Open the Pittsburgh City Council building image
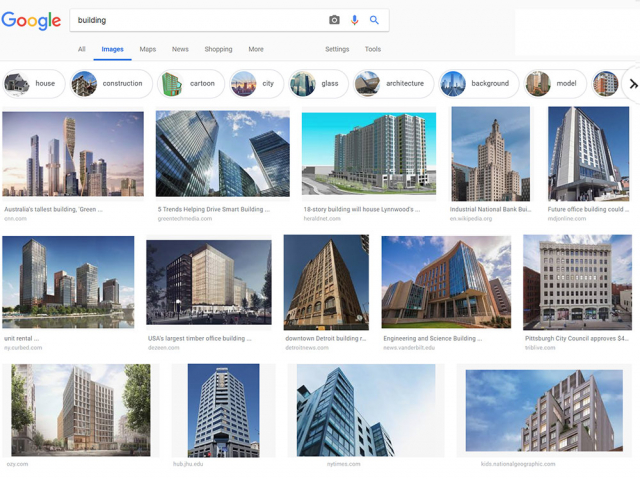This screenshot has width=640, height=479. [578, 282]
